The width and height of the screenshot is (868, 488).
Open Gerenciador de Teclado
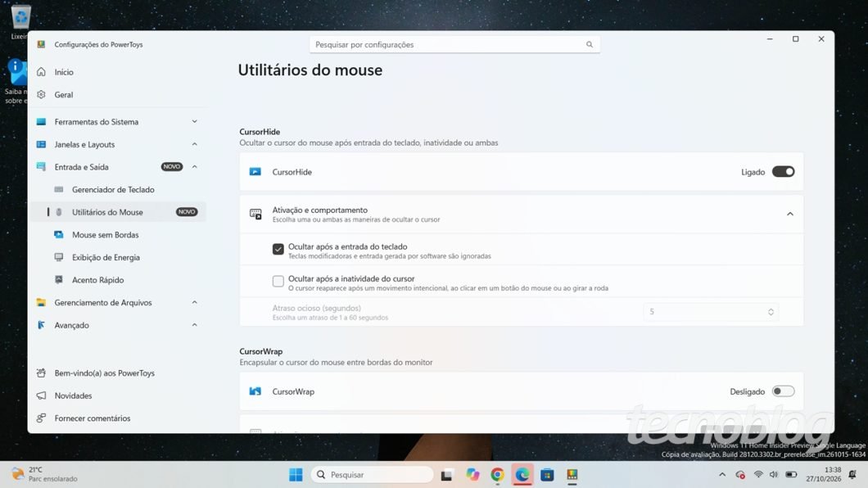click(113, 189)
